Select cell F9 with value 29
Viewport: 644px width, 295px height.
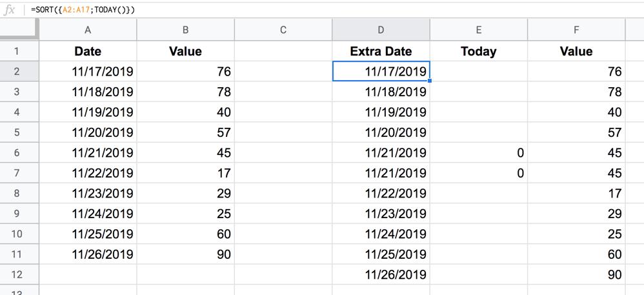576,214
